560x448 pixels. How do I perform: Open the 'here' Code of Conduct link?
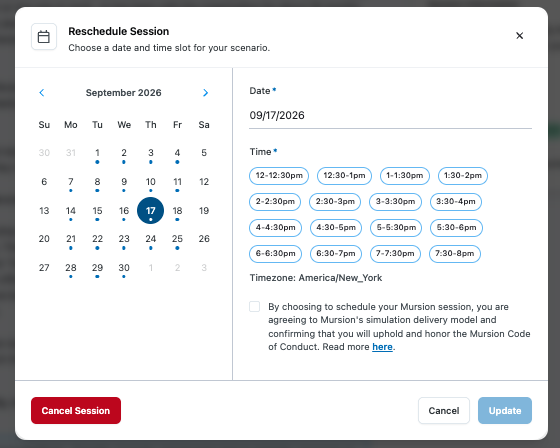[x=382, y=347]
